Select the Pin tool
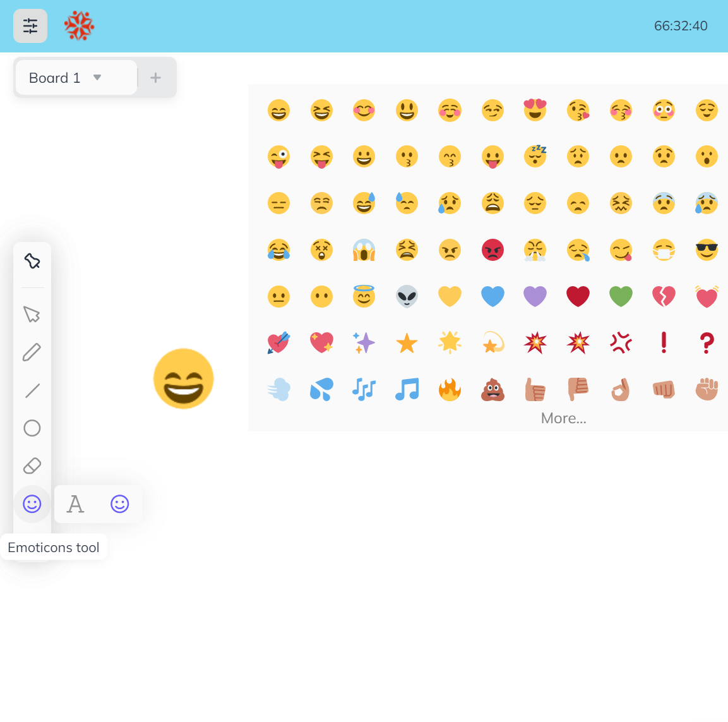Viewport: 728px width, 722px height. tap(32, 260)
